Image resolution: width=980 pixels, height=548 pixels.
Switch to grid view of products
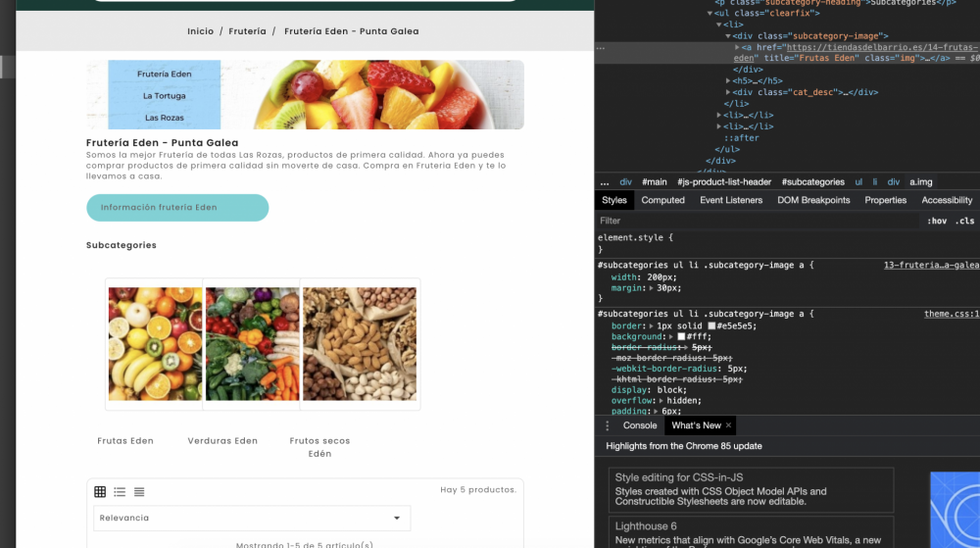coord(100,492)
